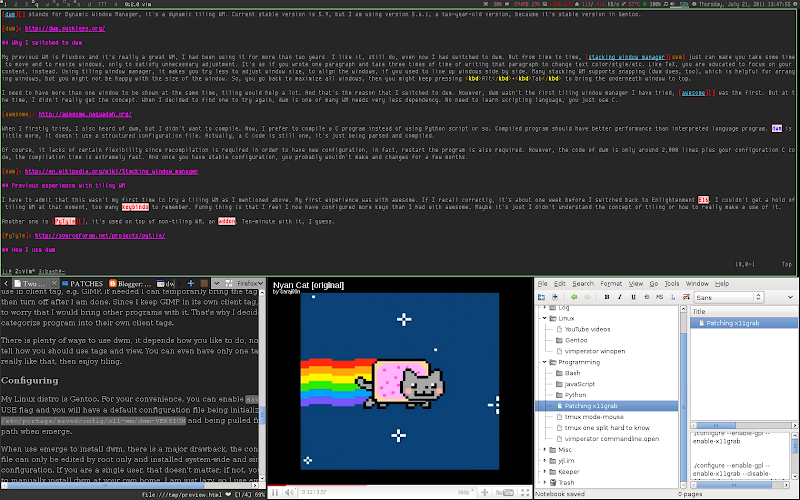Open the Go menu in notebook app

click(x=654, y=284)
